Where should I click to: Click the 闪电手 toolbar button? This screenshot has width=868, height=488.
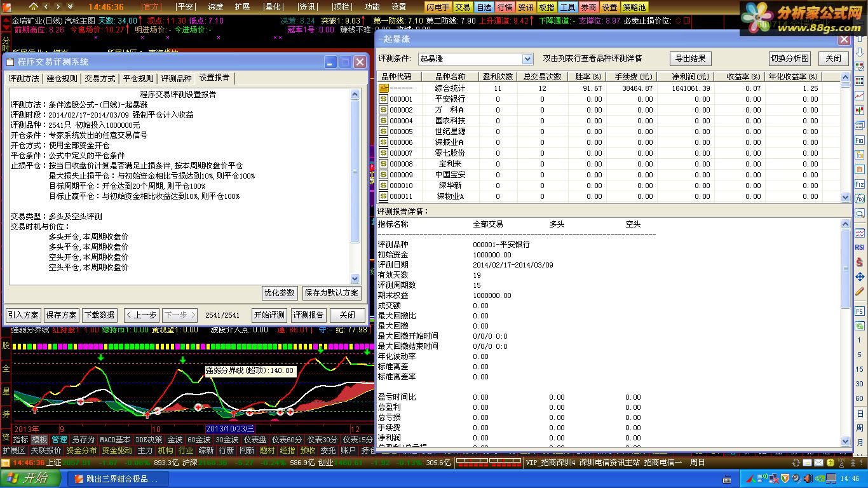click(438, 7)
